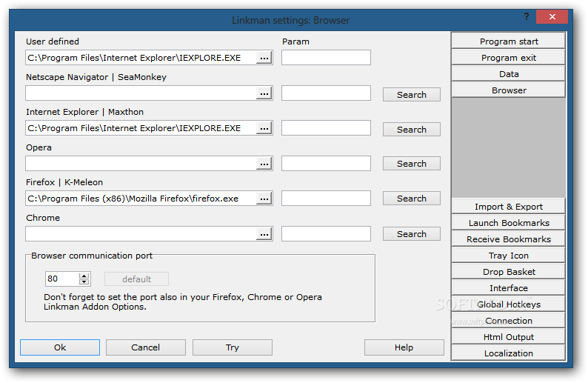588x383 pixels.
Task: Close the Linkman settings window
Action: click(x=558, y=16)
